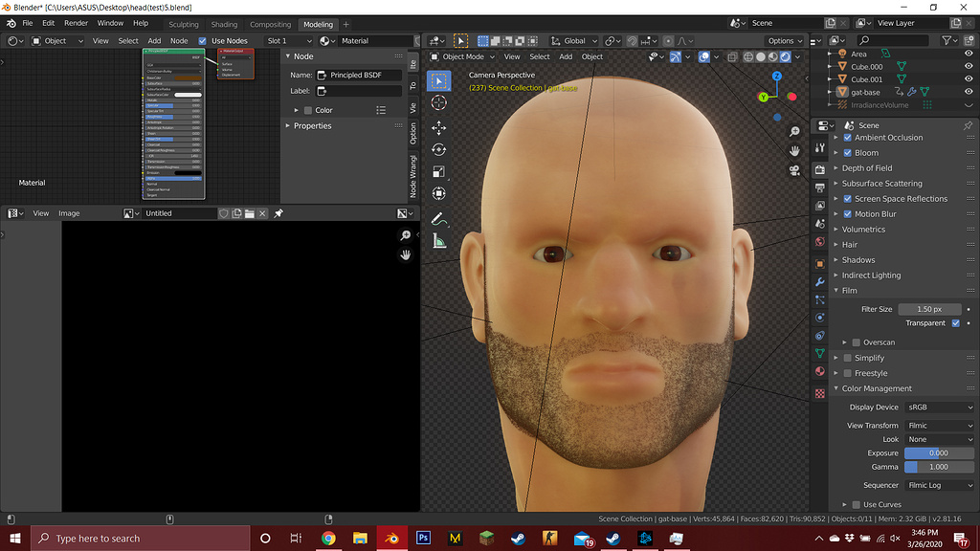980x551 pixels.
Task: Open Photoshop from the taskbar
Action: (x=423, y=538)
